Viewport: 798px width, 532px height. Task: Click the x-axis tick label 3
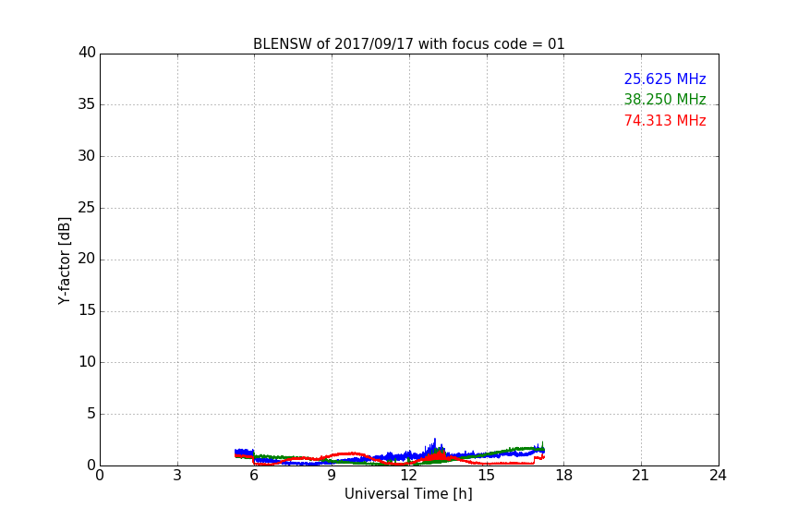click(x=177, y=476)
